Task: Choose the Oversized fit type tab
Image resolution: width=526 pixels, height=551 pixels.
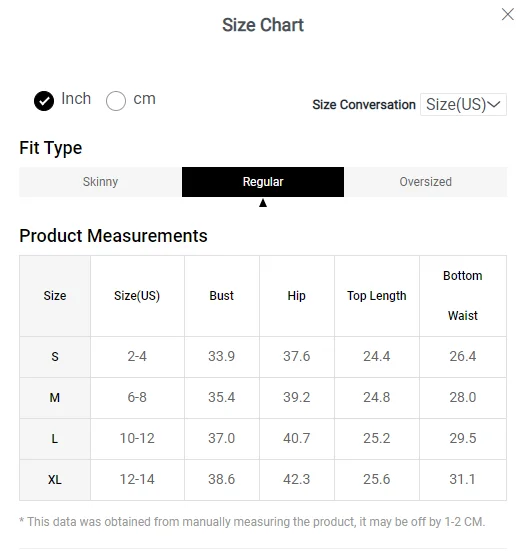Action: point(426,182)
